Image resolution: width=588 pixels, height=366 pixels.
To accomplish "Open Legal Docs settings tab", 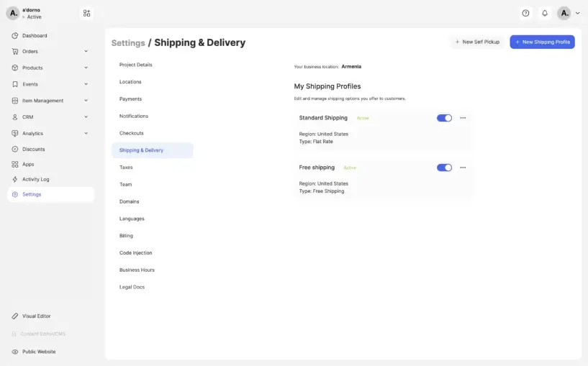I will (x=132, y=287).
